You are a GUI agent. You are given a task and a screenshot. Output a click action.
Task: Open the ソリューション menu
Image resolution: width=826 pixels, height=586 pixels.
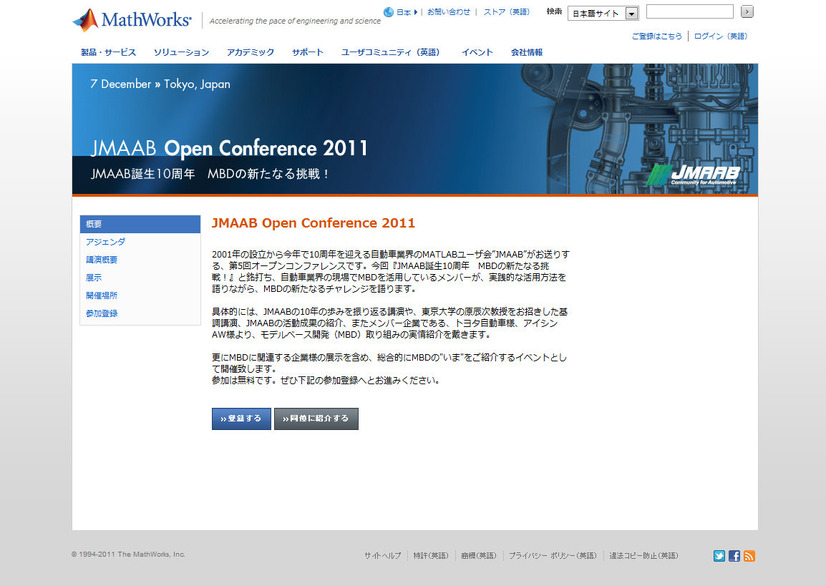[x=181, y=52]
